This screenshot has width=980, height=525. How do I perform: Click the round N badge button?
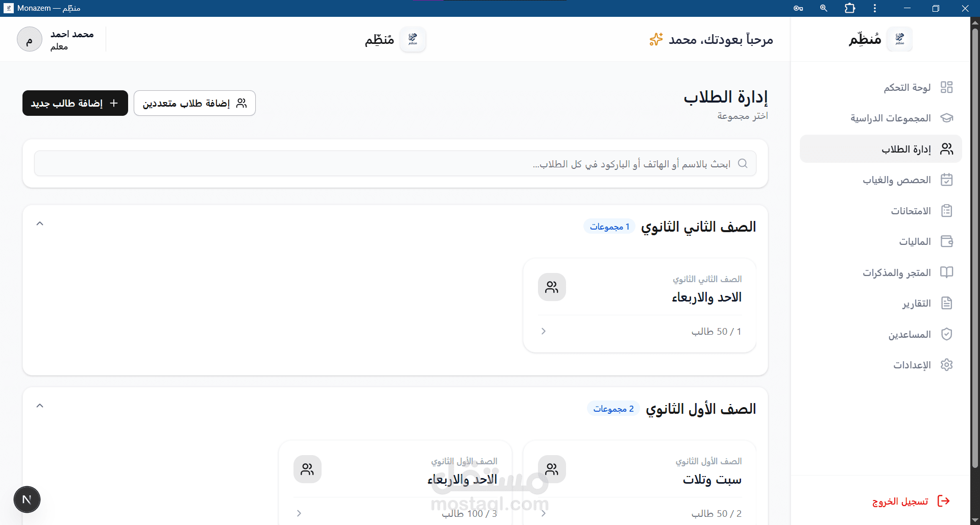[27, 499]
